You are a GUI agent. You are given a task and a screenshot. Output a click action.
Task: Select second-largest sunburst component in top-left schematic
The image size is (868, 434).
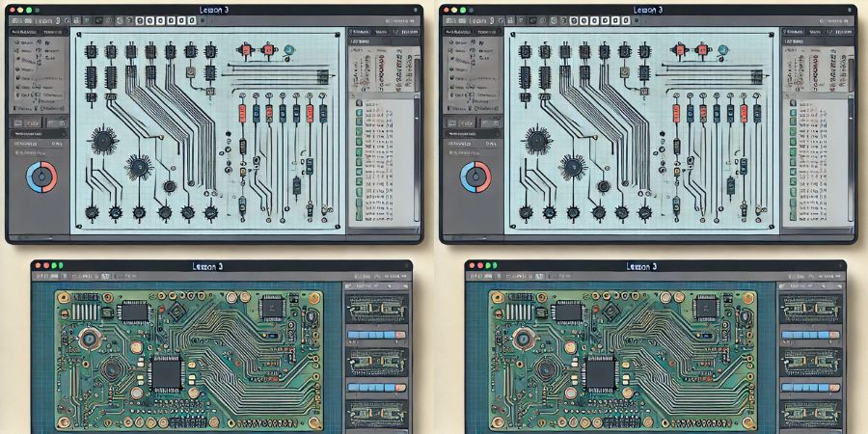tap(138, 166)
